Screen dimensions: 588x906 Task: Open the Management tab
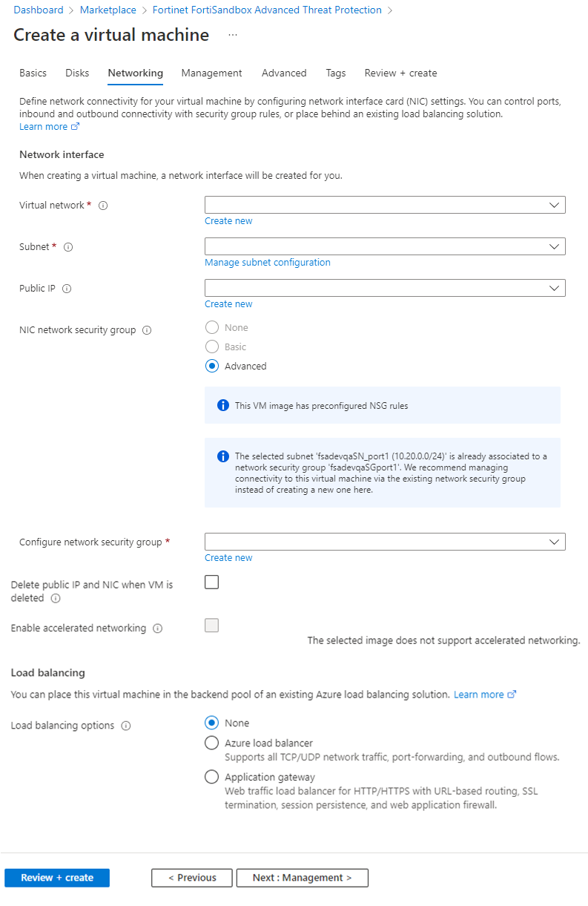pos(211,73)
